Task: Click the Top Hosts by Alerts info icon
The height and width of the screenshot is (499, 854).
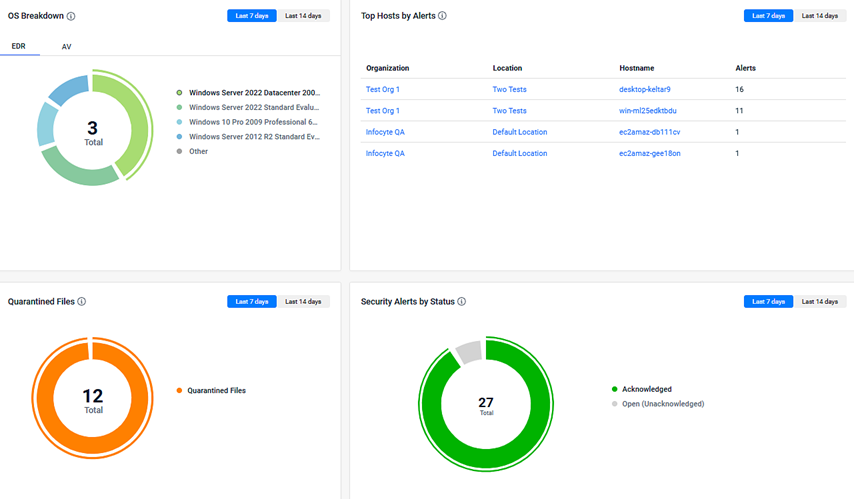Action: pos(443,16)
